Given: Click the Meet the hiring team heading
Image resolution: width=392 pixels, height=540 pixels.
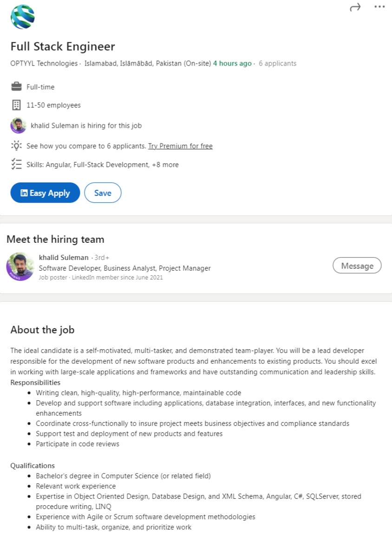Looking at the screenshot, I should point(55,239).
